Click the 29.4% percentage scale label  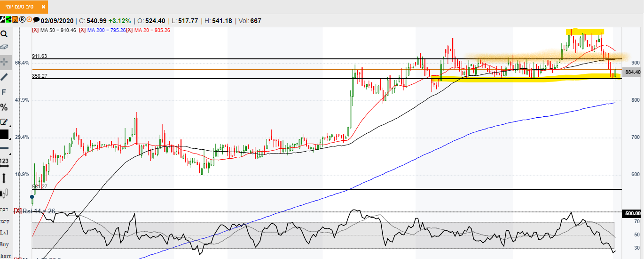(23, 137)
